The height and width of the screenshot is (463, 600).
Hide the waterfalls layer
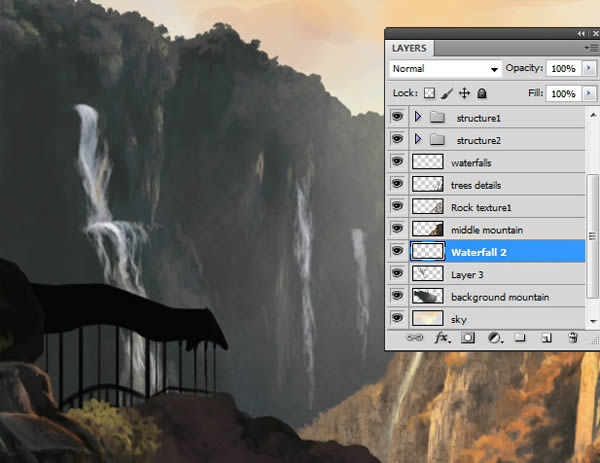(x=397, y=161)
